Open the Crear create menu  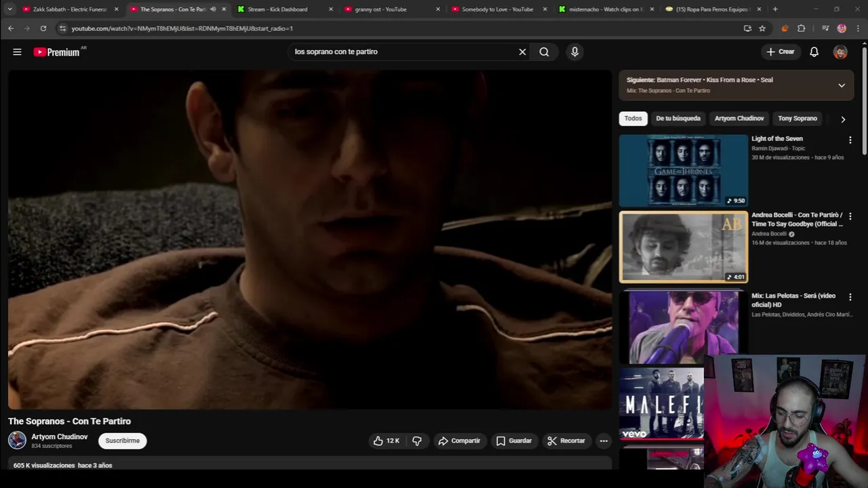(781, 52)
